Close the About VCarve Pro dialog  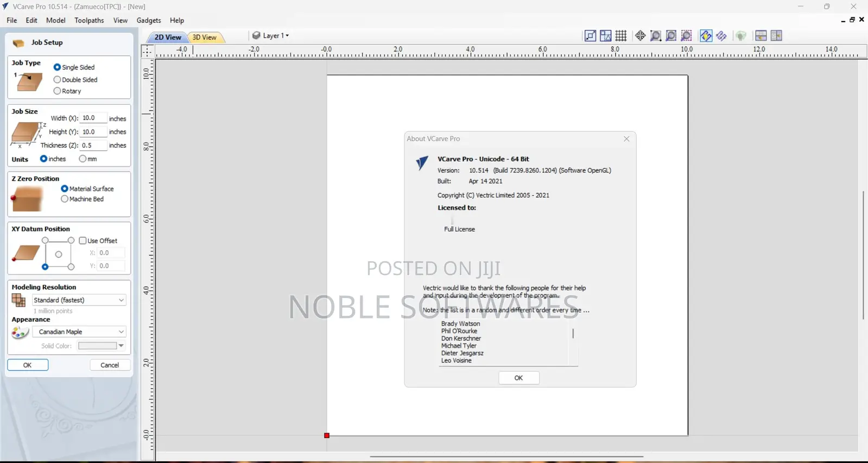point(626,139)
